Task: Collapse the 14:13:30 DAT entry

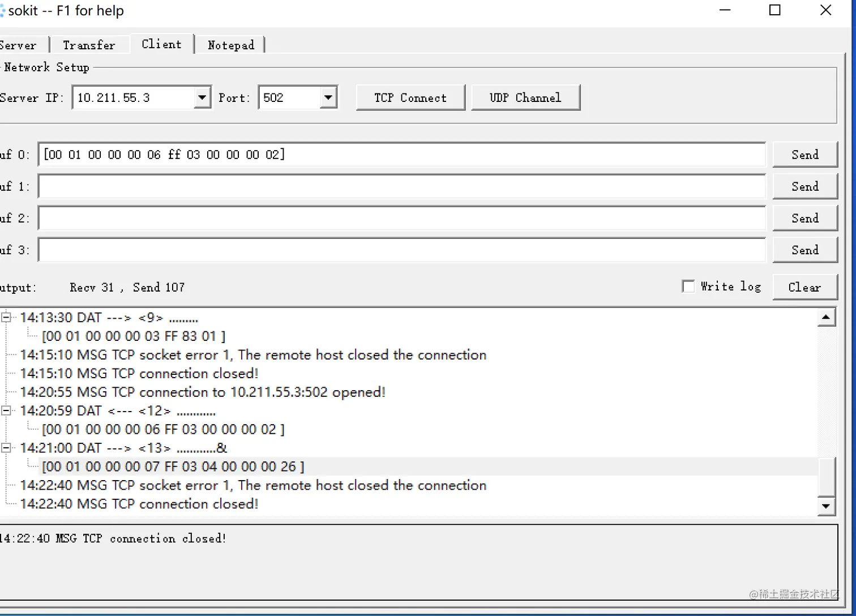Action: [6, 318]
